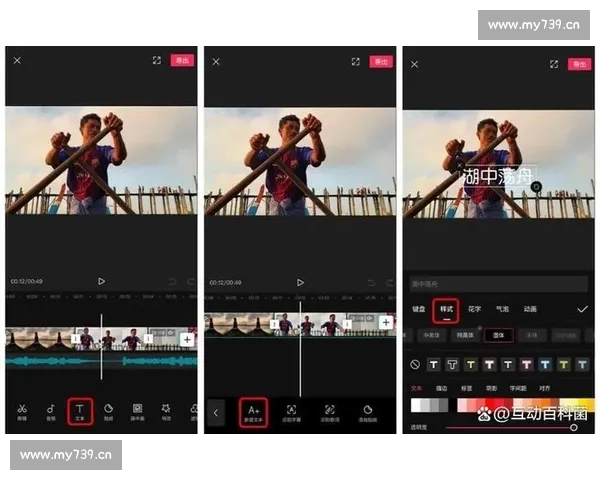Select the 特黑体 font chip

(x=465, y=335)
